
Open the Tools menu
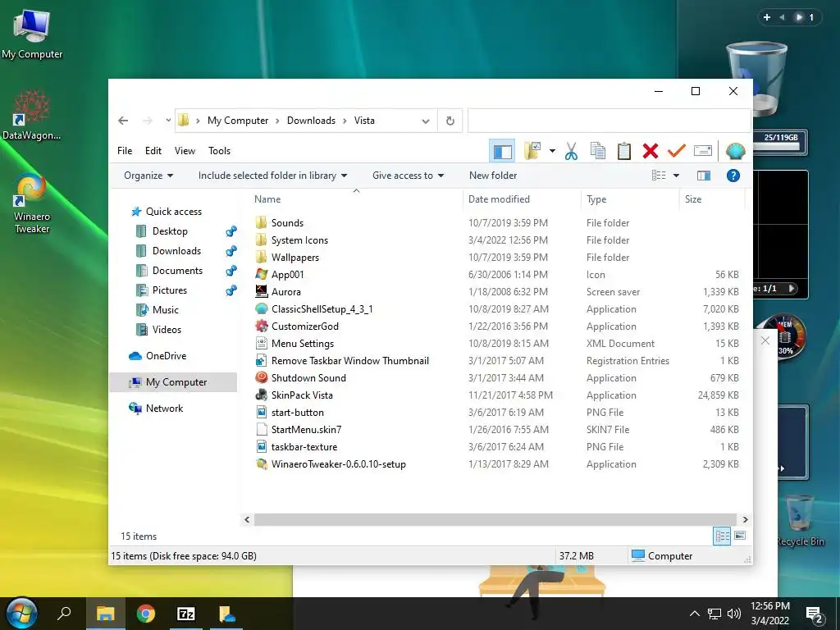[219, 151]
